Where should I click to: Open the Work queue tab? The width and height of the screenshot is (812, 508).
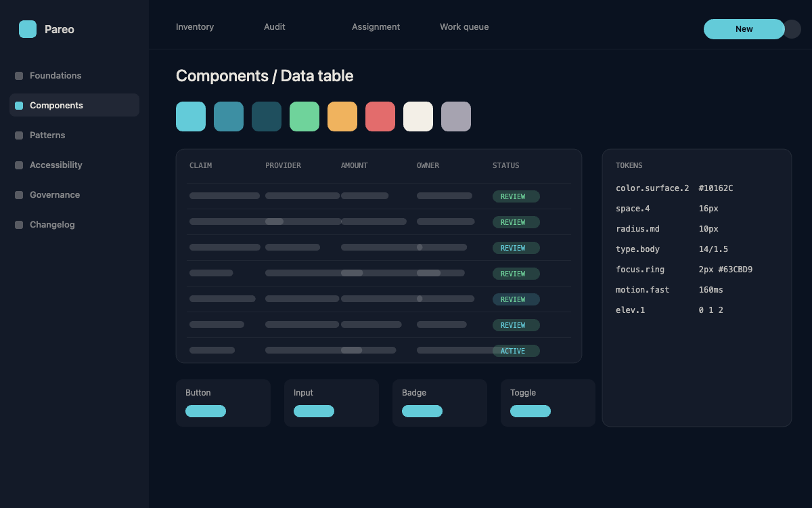coord(464,27)
